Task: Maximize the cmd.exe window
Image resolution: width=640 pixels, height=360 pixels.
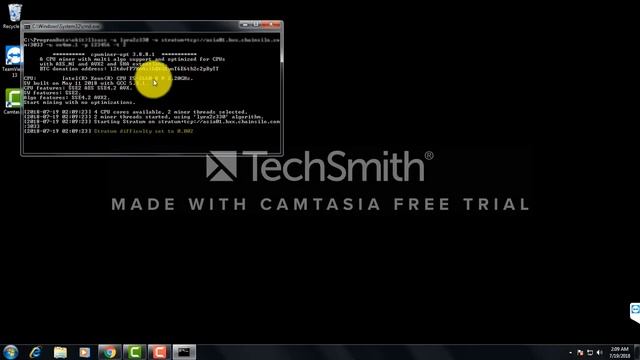Action: 256,25
